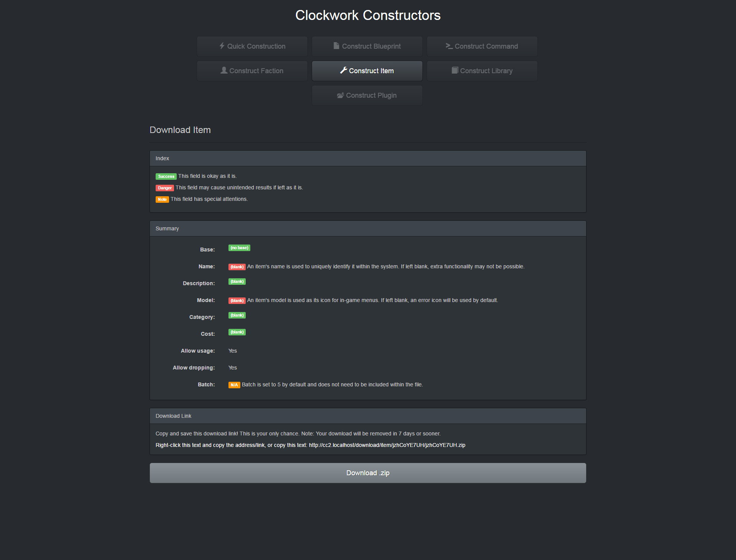Click the Clockwork Constructors title
736x560 pixels.
(x=368, y=15)
